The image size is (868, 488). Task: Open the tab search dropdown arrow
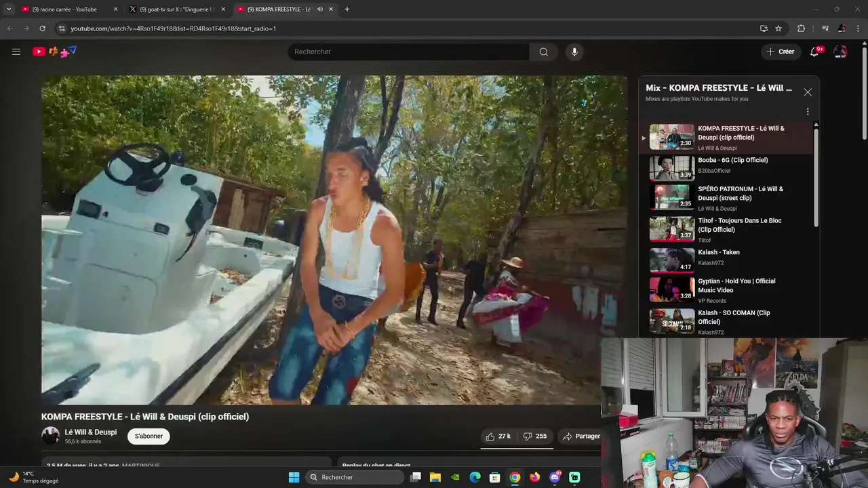(x=9, y=9)
